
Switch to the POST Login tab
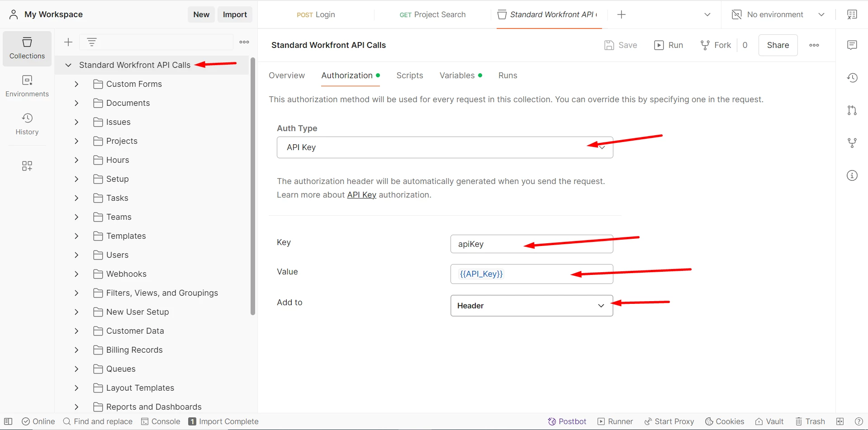click(316, 14)
